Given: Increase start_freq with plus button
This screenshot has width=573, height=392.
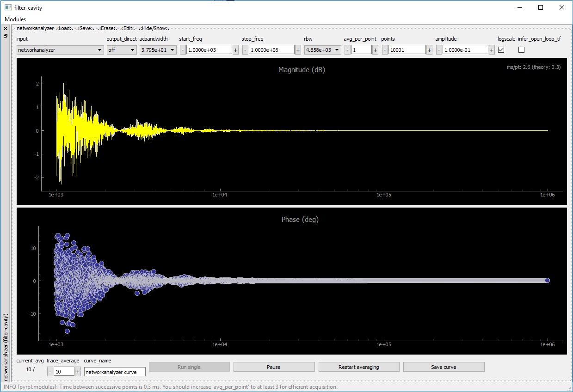Looking at the screenshot, I should pyautogui.click(x=236, y=50).
